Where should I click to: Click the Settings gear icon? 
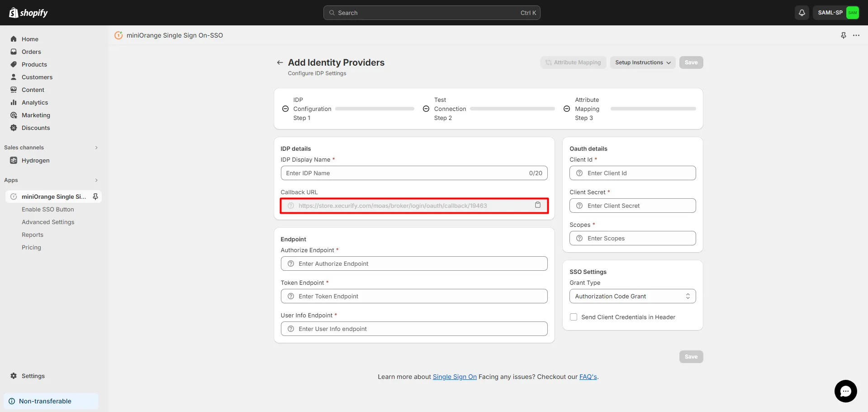pyautogui.click(x=14, y=376)
